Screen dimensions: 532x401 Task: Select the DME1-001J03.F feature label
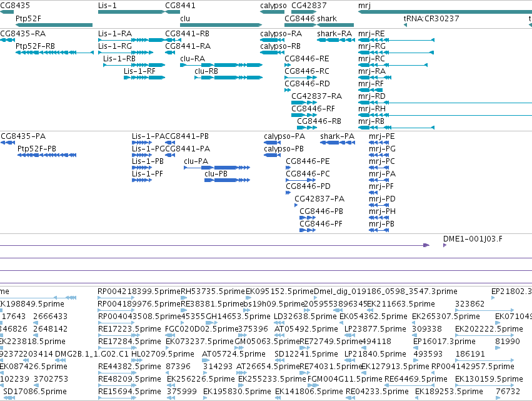click(473, 239)
